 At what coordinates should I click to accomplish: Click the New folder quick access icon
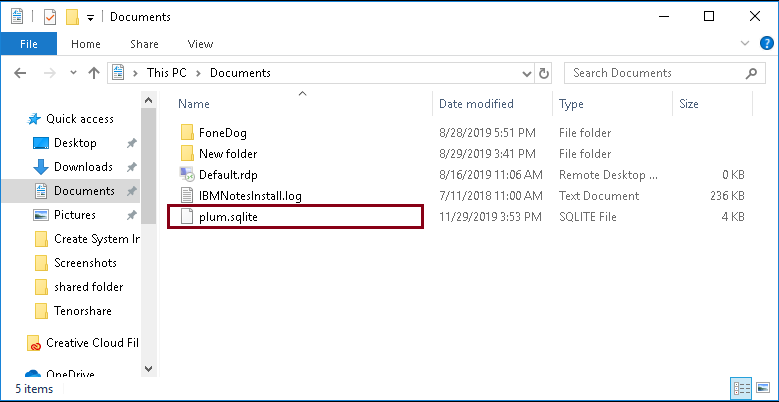tap(73, 17)
